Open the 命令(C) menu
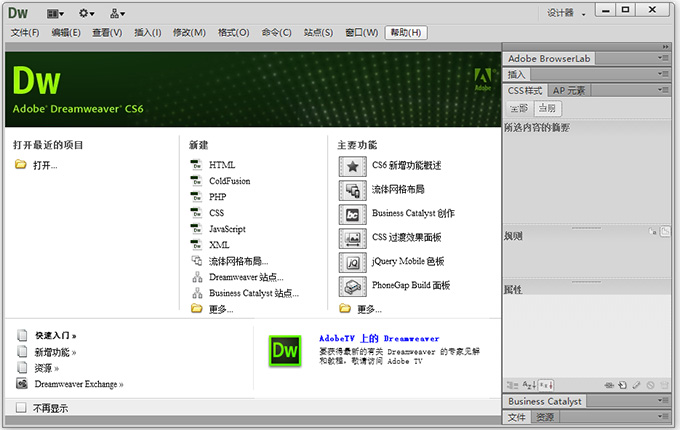Image resolution: width=680 pixels, height=430 pixels. click(x=276, y=33)
